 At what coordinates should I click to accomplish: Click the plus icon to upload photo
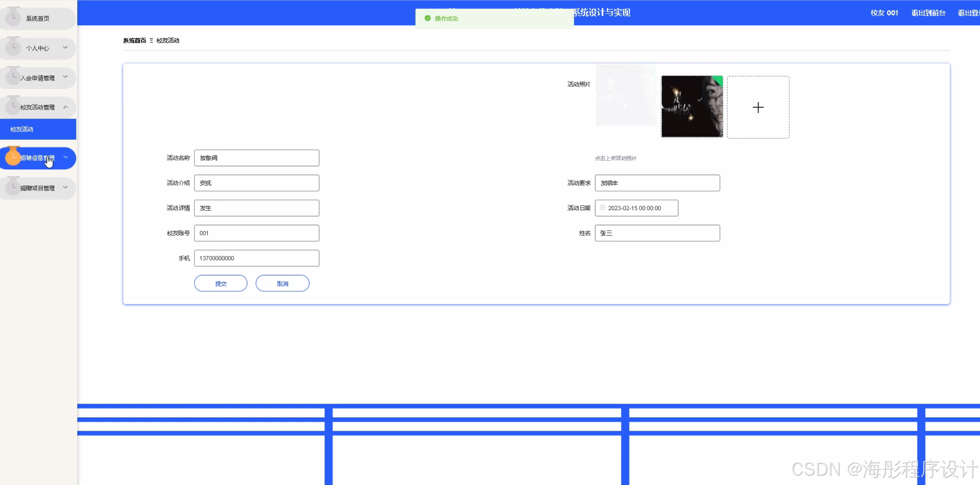758,108
